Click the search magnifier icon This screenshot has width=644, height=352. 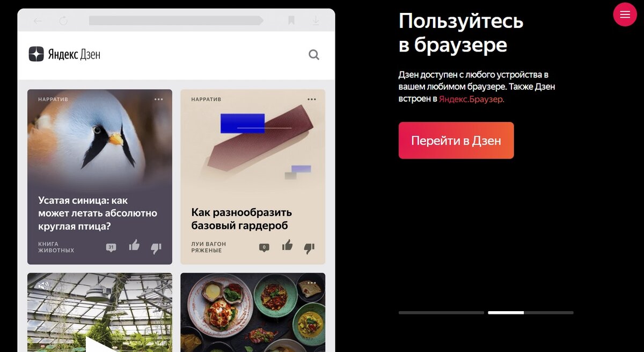[314, 54]
